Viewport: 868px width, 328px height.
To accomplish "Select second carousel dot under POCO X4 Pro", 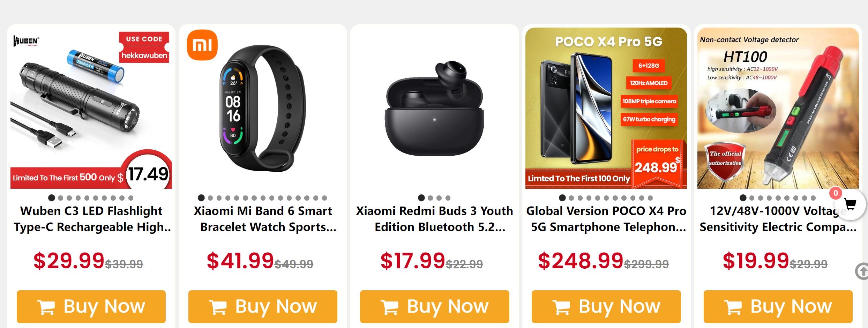I will [x=571, y=198].
